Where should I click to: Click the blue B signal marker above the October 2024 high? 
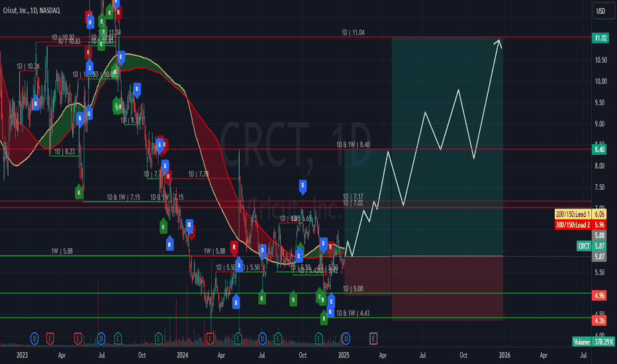click(303, 186)
